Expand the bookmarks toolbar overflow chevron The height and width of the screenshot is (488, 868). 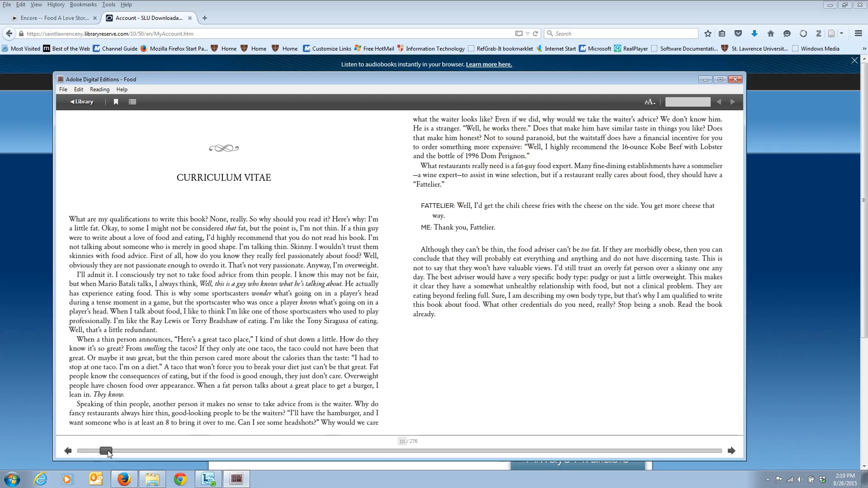(x=864, y=48)
